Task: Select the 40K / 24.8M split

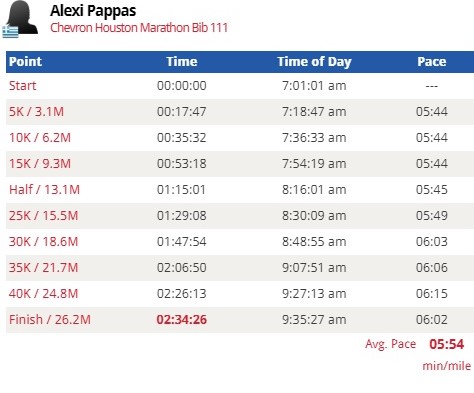Action: click(43, 294)
